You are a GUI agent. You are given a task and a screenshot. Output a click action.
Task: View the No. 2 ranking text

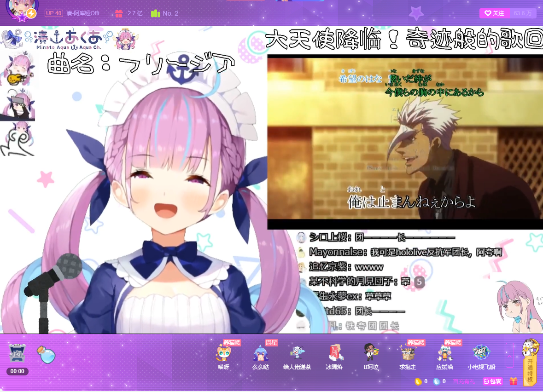(x=170, y=13)
